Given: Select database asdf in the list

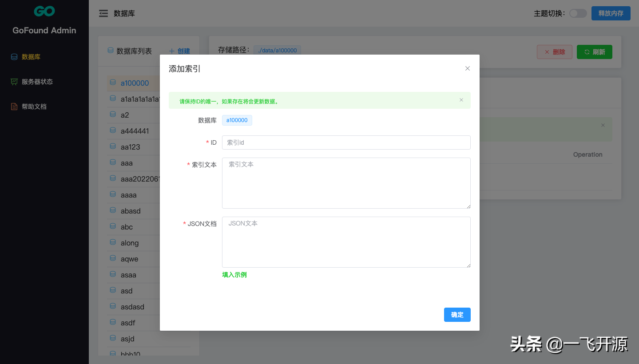Looking at the screenshot, I should pyautogui.click(x=133, y=323).
